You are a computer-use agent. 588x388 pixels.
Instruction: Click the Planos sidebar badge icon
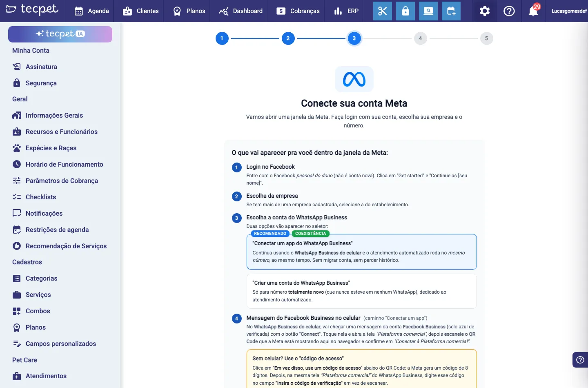click(x=17, y=328)
